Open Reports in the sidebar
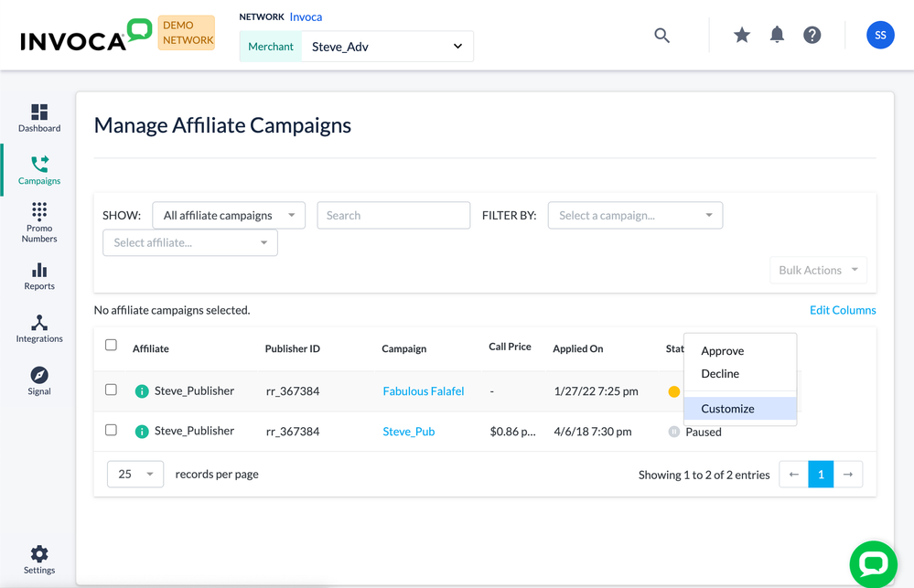The width and height of the screenshot is (914, 588). click(x=39, y=276)
